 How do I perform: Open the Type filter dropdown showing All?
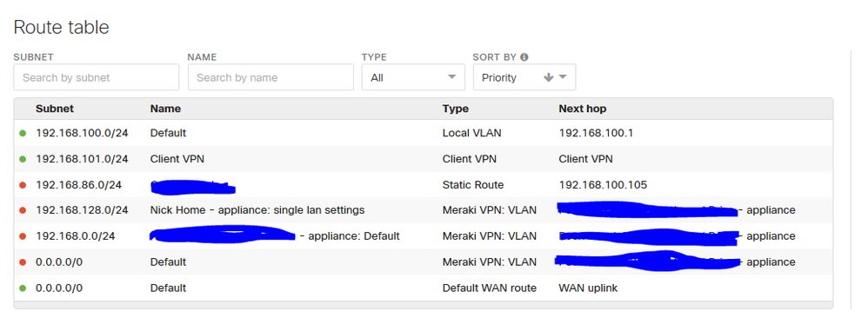pyautogui.click(x=413, y=77)
